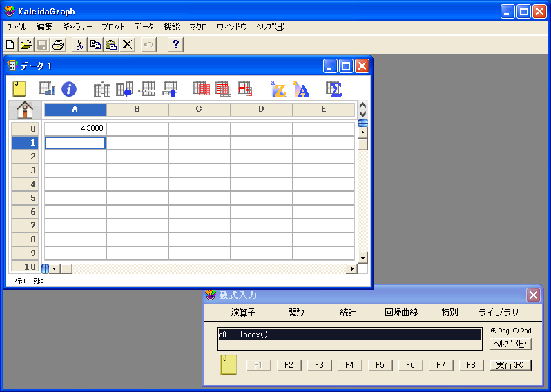Click the grayed Save diskette icon
This screenshot has height=392, width=551.
42,45
